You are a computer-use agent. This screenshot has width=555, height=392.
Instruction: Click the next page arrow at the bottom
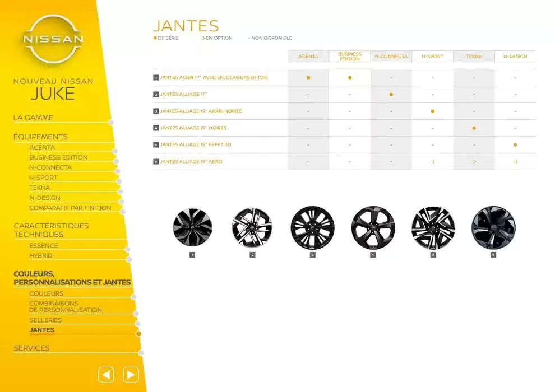point(130,374)
